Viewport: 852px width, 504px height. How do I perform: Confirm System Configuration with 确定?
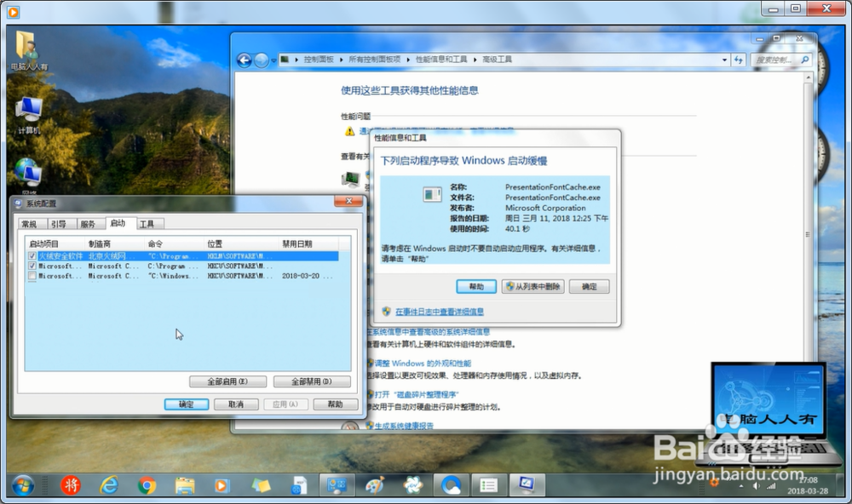coord(187,404)
